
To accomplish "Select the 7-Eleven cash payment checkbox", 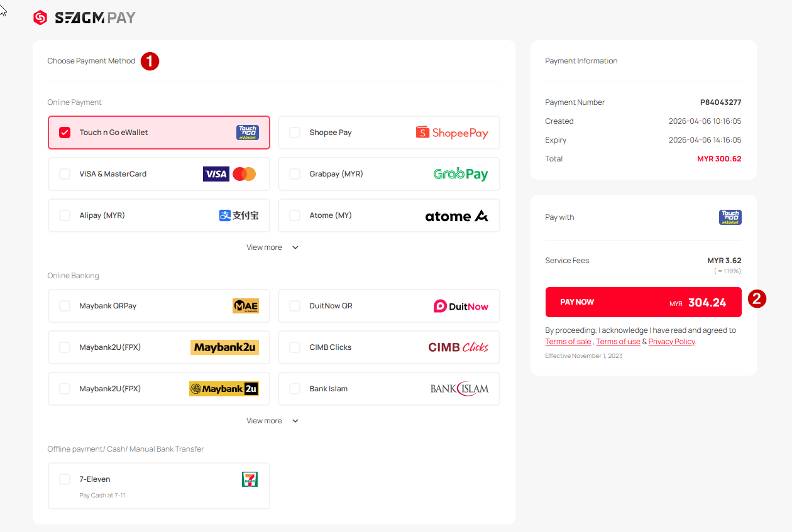I will click(65, 479).
